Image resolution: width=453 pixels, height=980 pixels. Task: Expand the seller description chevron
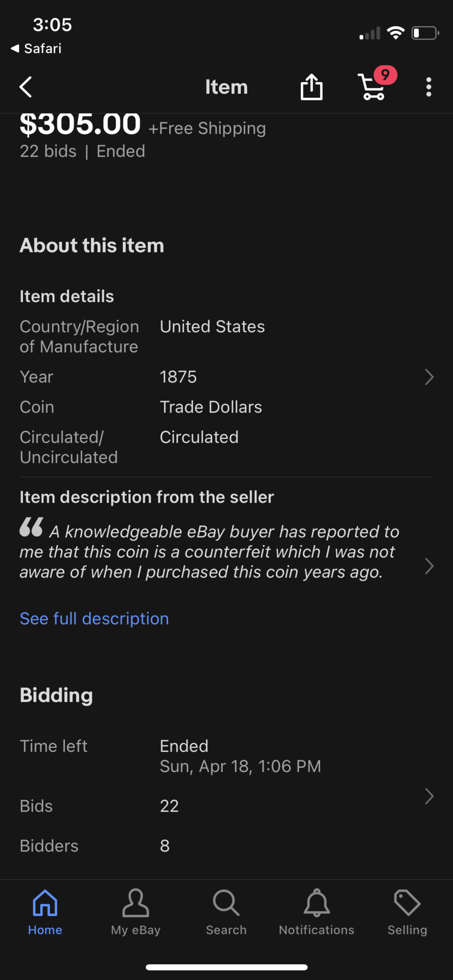click(x=429, y=566)
